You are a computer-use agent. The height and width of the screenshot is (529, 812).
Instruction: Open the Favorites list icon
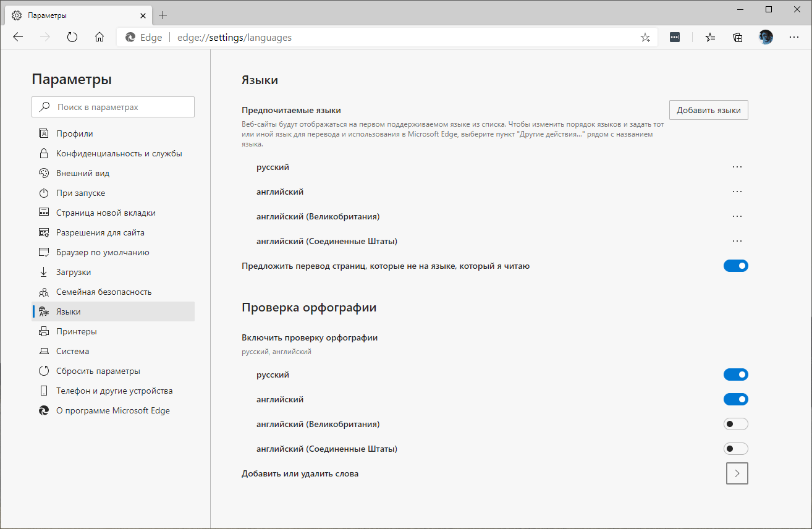[709, 37]
